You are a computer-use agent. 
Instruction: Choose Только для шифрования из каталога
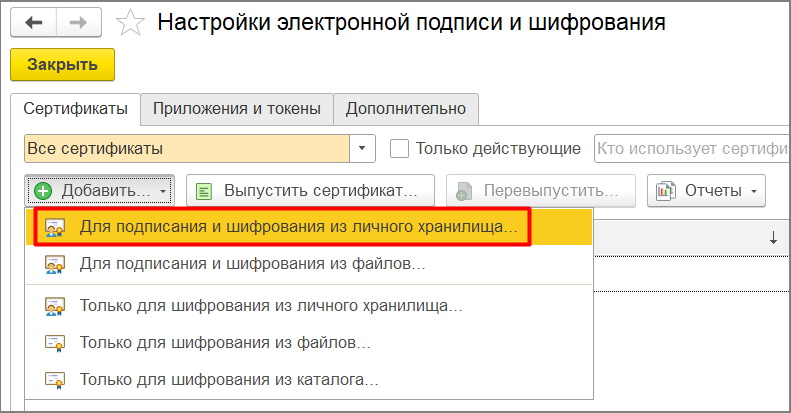tap(309, 379)
